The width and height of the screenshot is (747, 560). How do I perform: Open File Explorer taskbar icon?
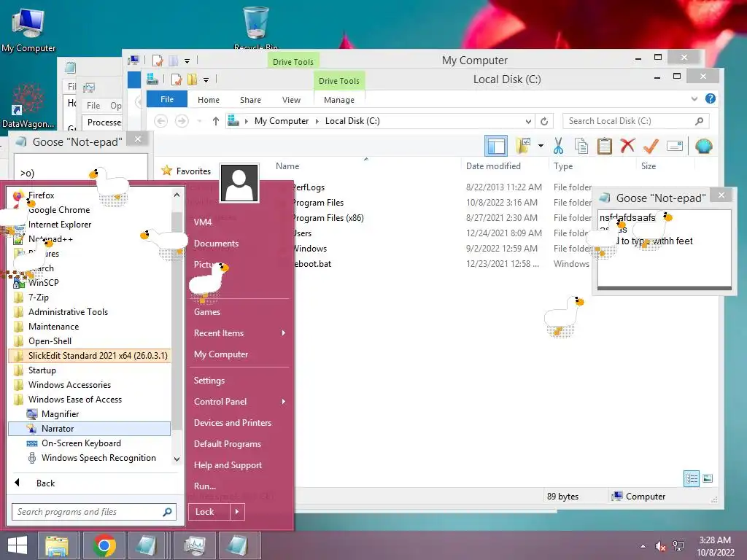pyautogui.click(x=57, y=545)
